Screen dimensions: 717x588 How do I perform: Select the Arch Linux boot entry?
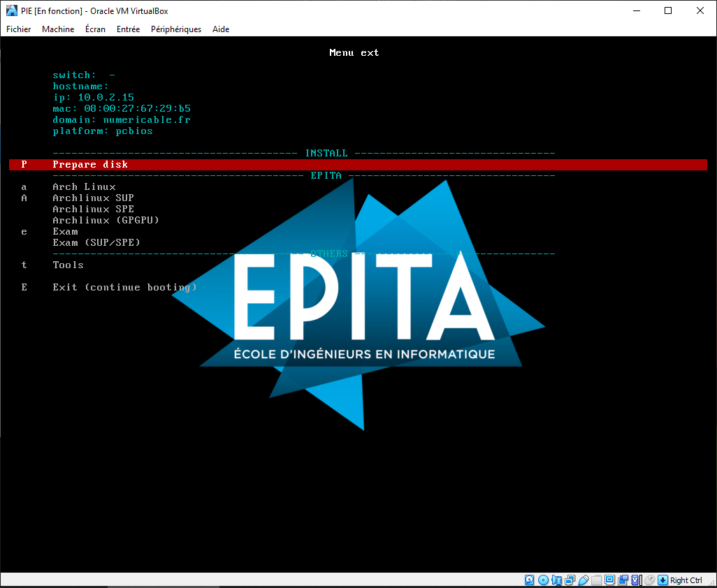coord(84,187)
